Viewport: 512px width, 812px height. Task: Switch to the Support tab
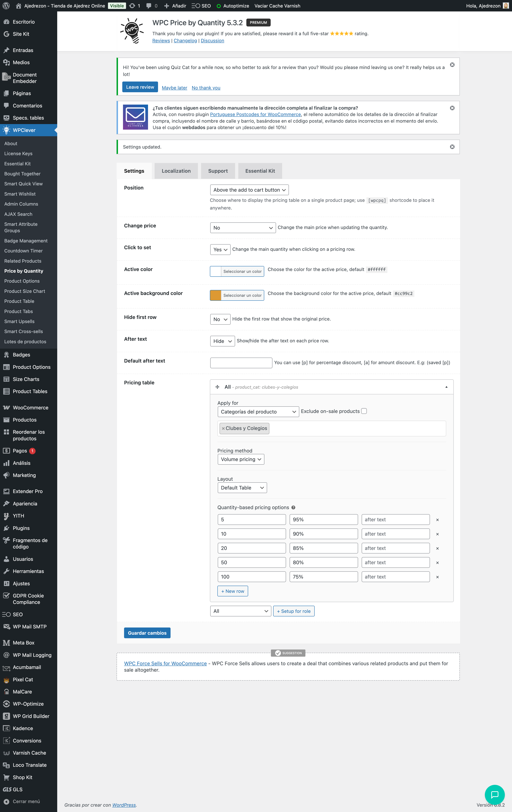[x=218, y=171]
